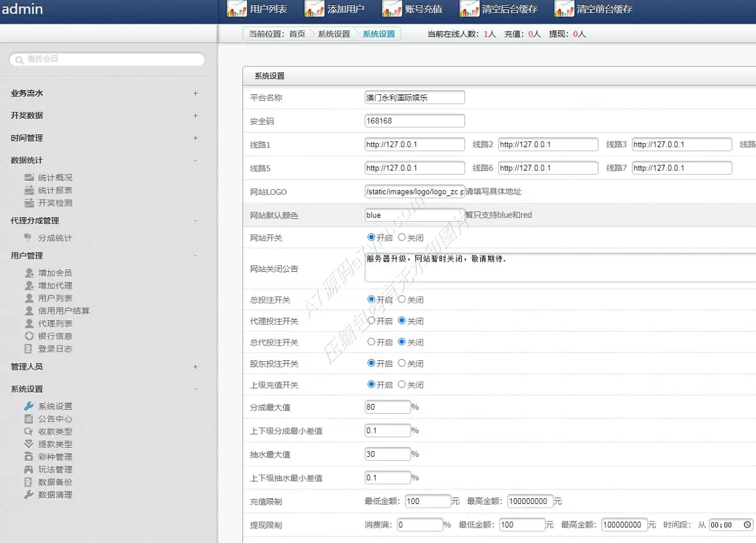Collapse the 数据统计 sidebar section
756x543 pixels.
pos(195,160)
